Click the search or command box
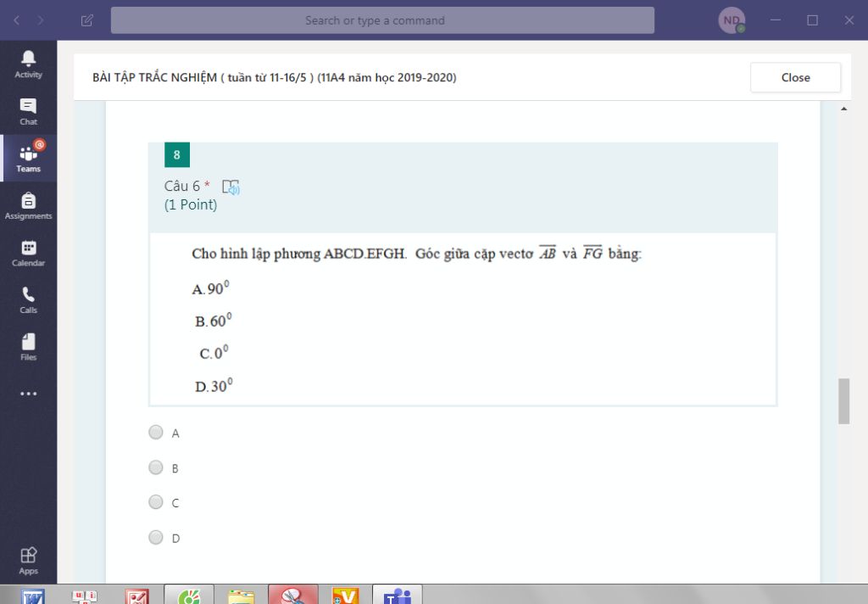 pyautogui.click(x=382, y=20)
